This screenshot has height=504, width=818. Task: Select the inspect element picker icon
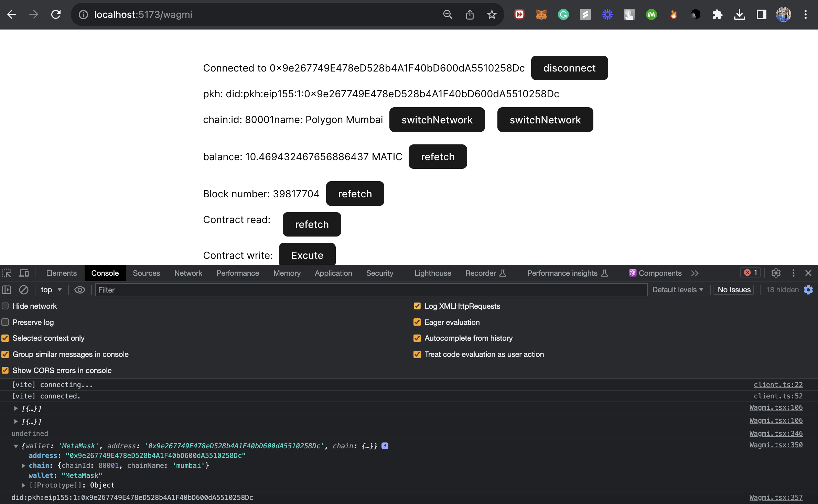[x=7, y=273]
